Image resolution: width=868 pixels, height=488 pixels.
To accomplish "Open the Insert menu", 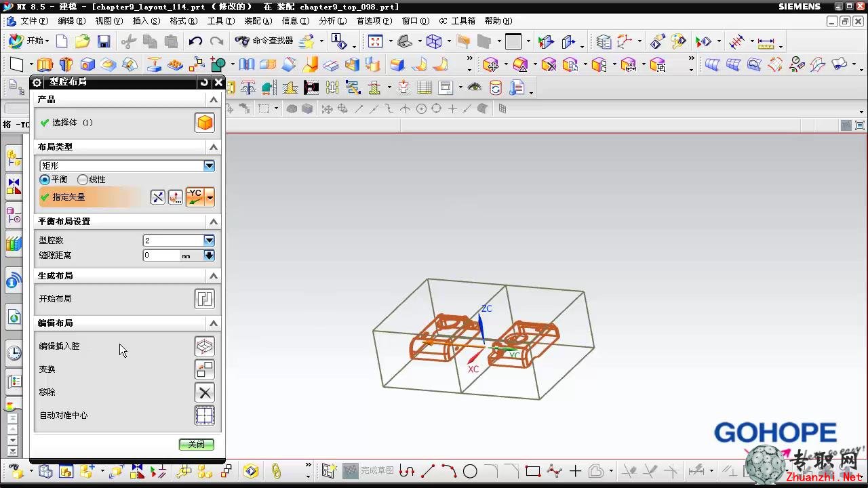I will coord(146,21).
